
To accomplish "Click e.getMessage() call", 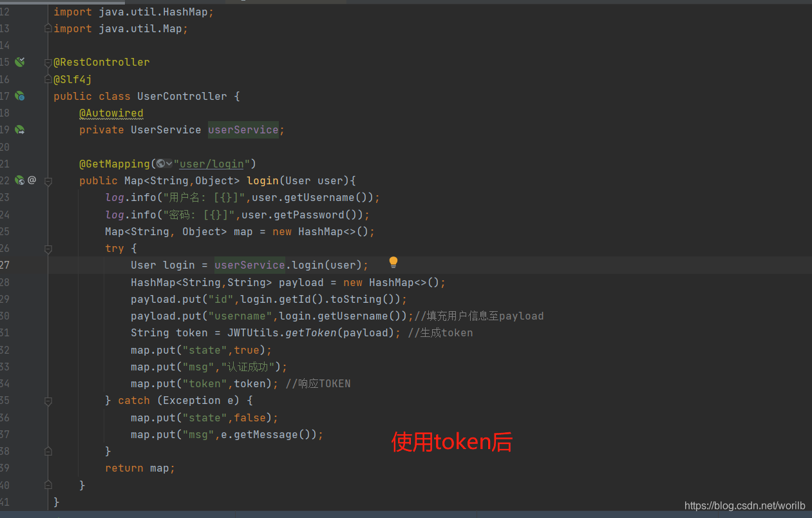I will [266, 434].
